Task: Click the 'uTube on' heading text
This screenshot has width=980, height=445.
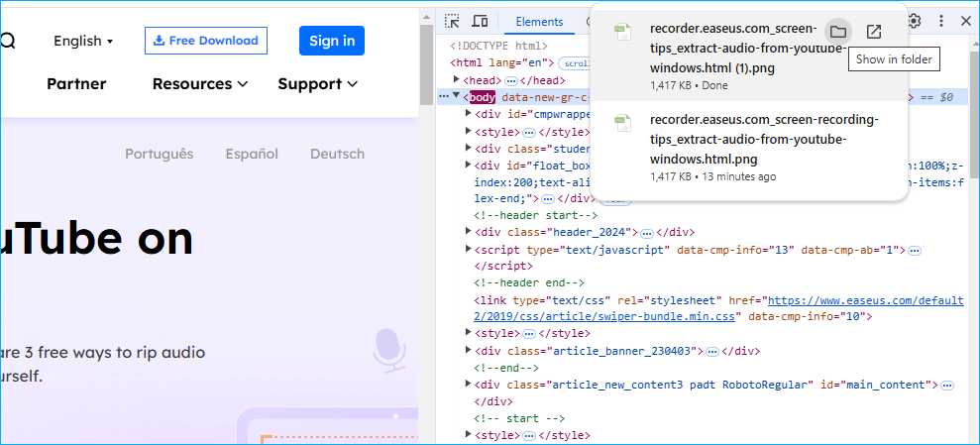Action: coord(96,238)
